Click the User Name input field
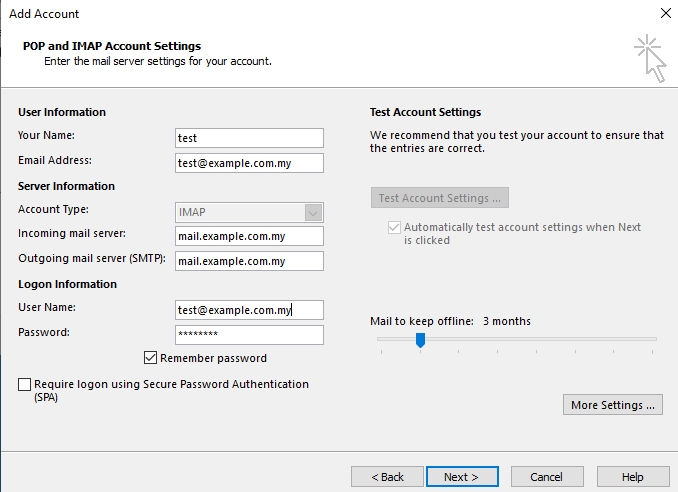The width and height of the screenshot is (678, 492). tap(249, 310)
